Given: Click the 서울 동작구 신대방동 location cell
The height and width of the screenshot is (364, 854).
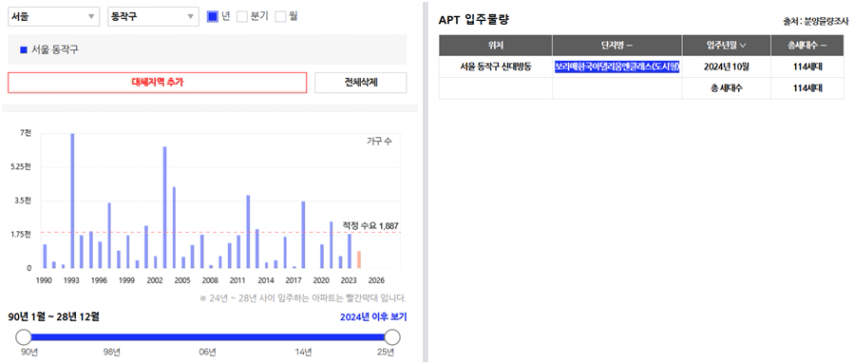Looking at the screenshot, I should [x=496, y=67].
